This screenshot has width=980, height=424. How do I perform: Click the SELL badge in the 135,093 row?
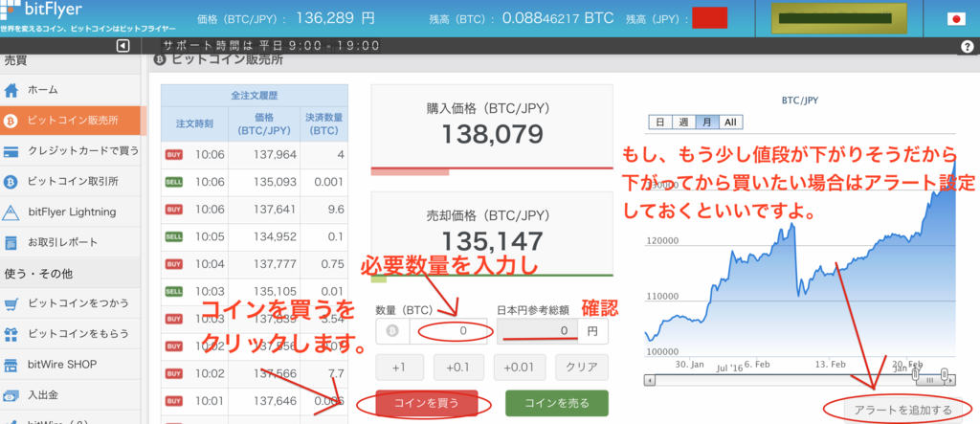174,182
